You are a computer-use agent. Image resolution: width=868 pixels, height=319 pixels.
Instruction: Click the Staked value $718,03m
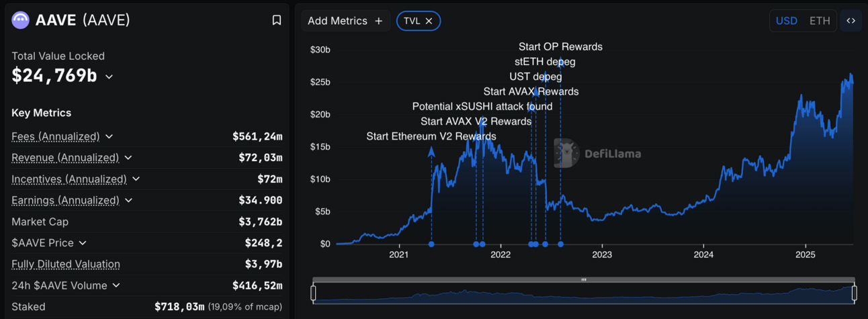pyautogui.click(x=179, y=307)
